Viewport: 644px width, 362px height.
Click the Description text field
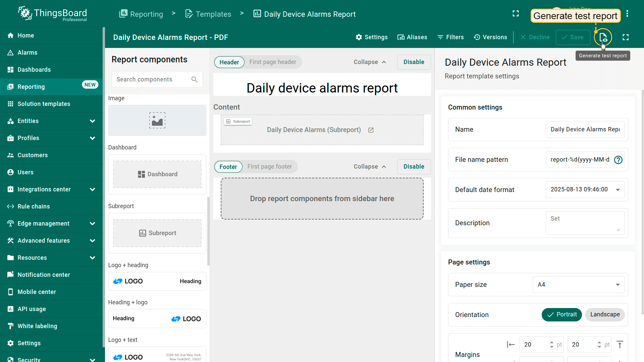click(x=585, y=223)
